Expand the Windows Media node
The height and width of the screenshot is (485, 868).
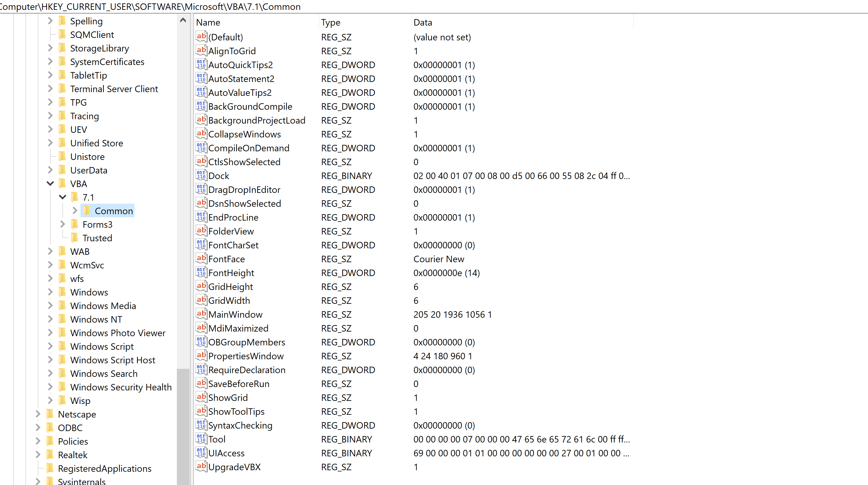pyautogui.click(x=50, y=305)
